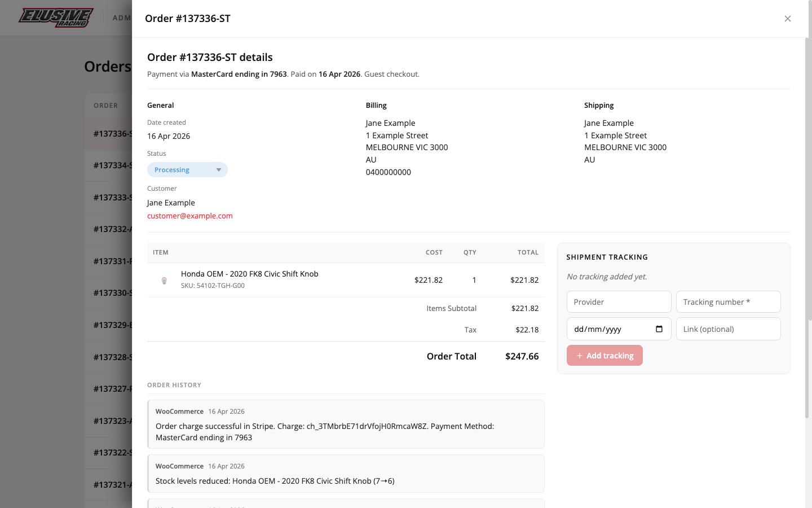The image size is (812, 508).
Task: Click the quantity 1 cell
Action: [474, 280]
